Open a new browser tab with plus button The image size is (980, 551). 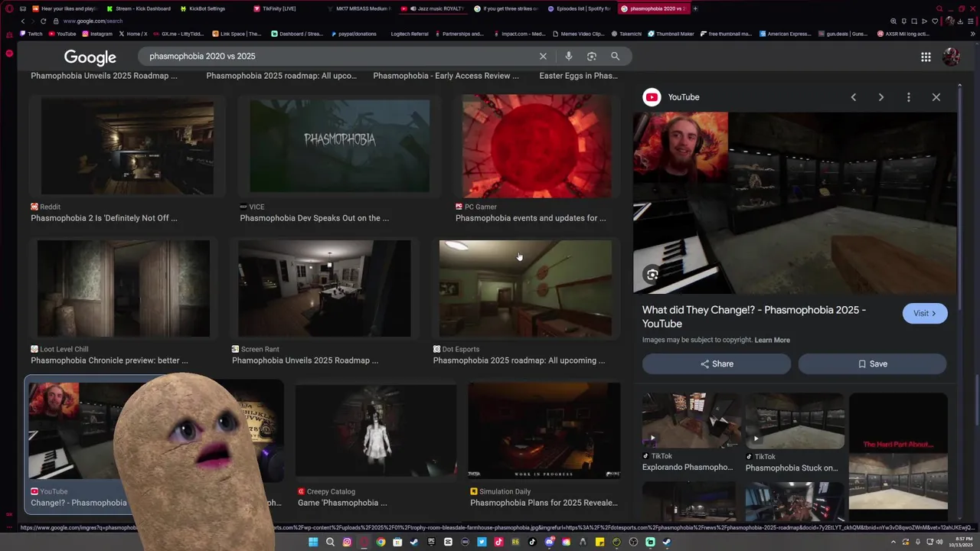695,8
